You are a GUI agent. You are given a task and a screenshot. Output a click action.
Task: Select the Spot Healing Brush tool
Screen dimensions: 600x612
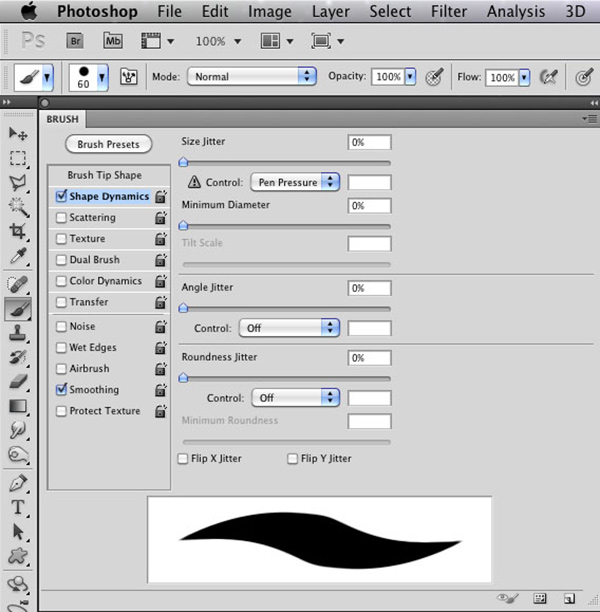(18, 285)
